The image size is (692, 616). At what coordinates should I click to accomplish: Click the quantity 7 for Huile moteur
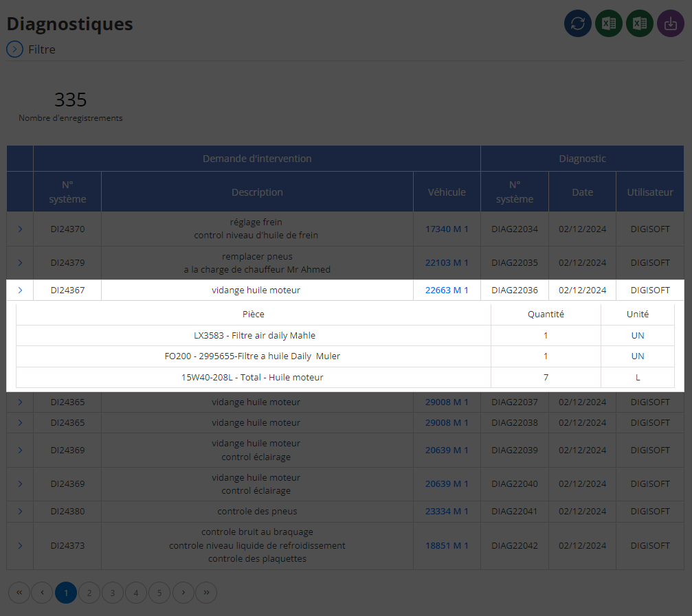coord(546,378)
